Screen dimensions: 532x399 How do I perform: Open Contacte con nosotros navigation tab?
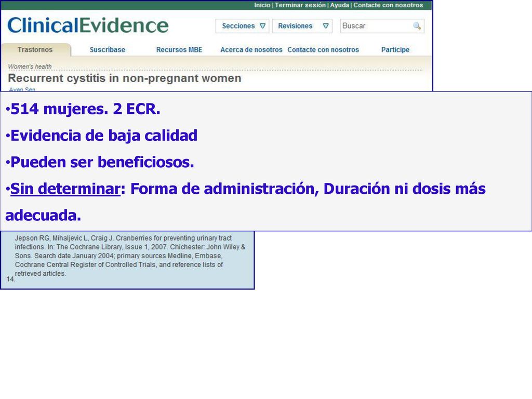[x=323, y=49]
